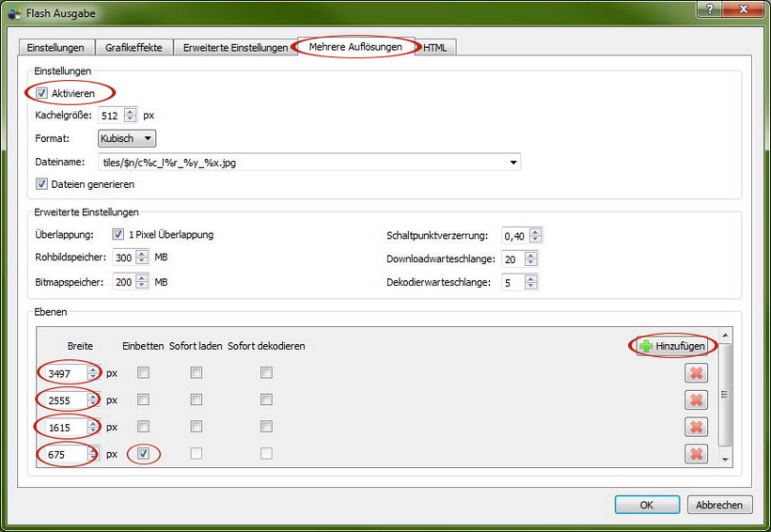The height and width of the screenshot is (532, 771).
Task: Toggle the Dateien generieren checkbox
Action: (42, 184)
